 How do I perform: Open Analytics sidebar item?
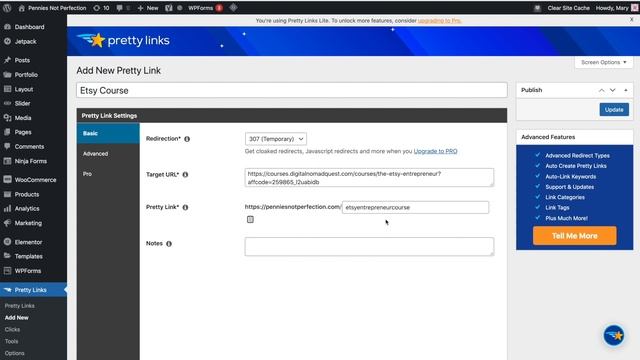click(27, 209)
